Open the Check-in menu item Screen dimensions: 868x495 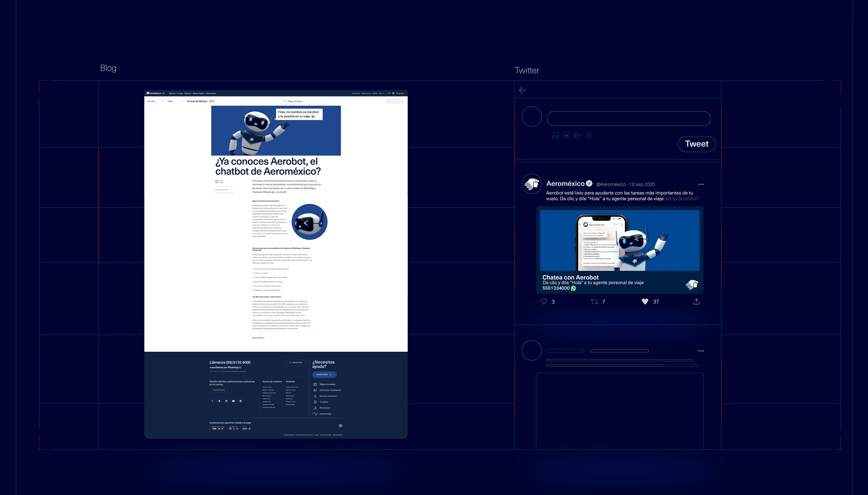coord(188,93)
